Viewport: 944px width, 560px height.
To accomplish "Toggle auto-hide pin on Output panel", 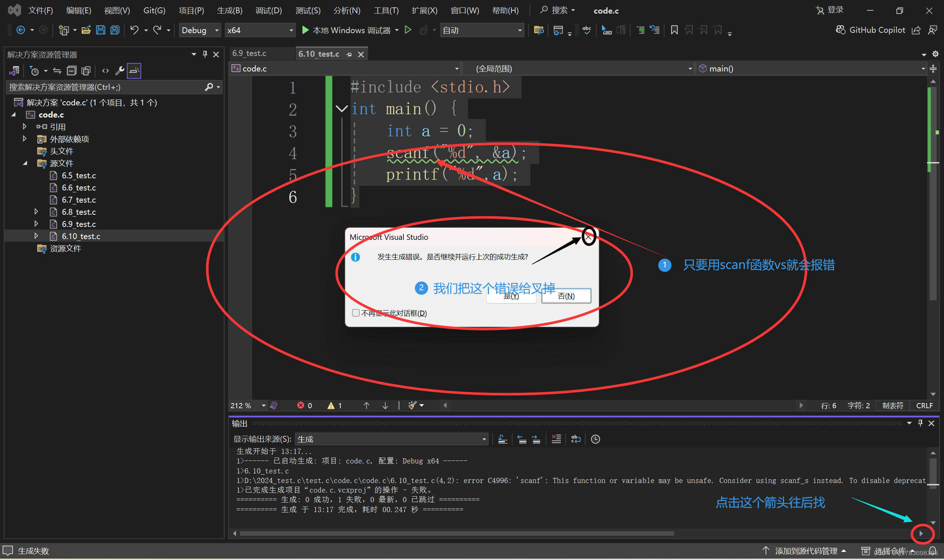I will point(920,423).
